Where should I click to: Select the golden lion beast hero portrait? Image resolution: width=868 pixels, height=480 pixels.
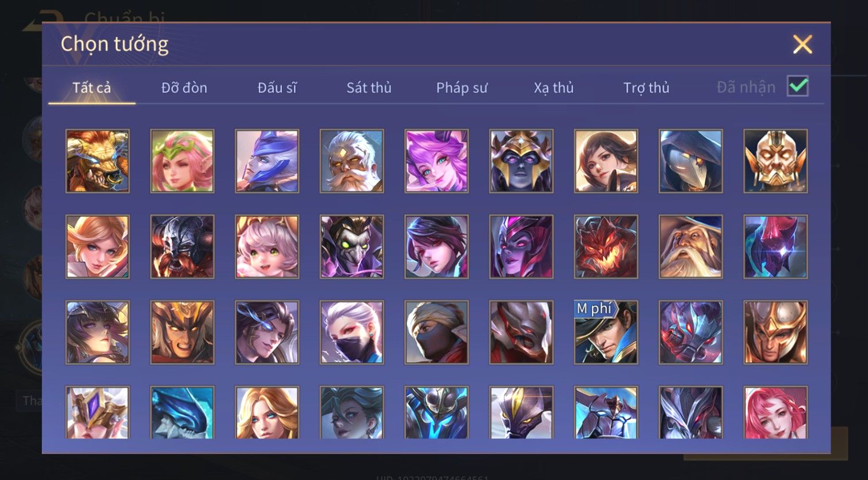click(97, 161)
